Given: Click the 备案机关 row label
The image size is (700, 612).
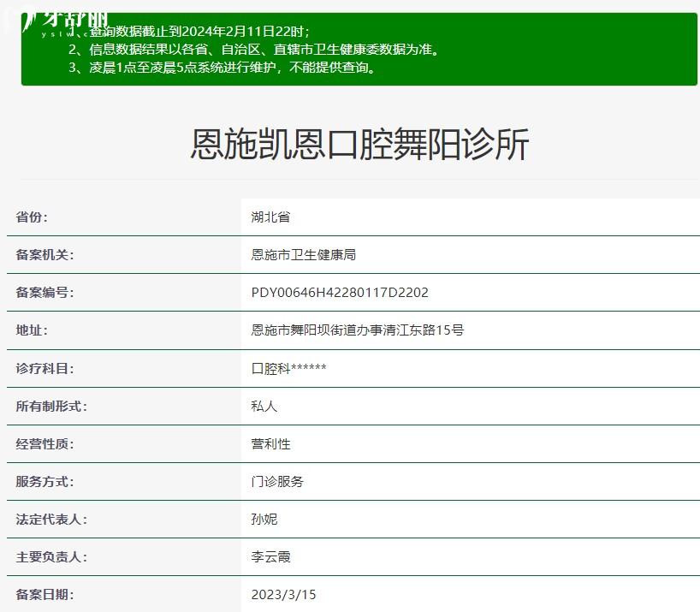Looking at the screenshot, I should point(44,255).
